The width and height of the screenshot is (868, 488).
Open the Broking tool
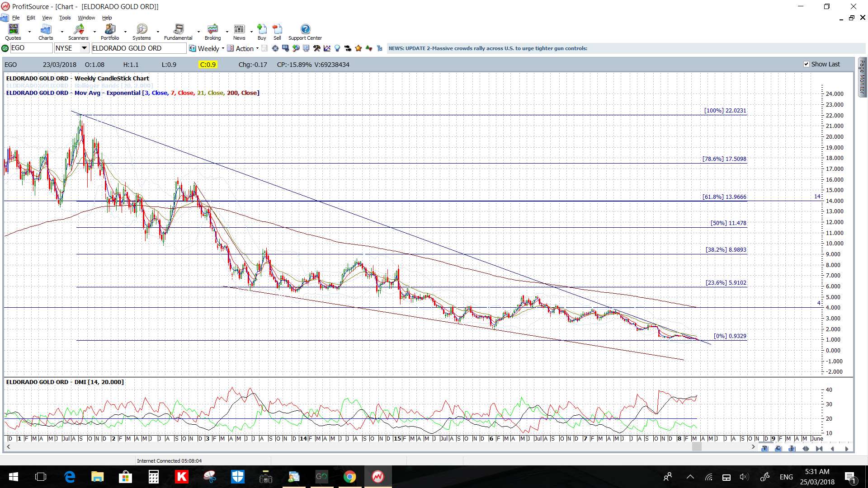[x=212, y=32]
